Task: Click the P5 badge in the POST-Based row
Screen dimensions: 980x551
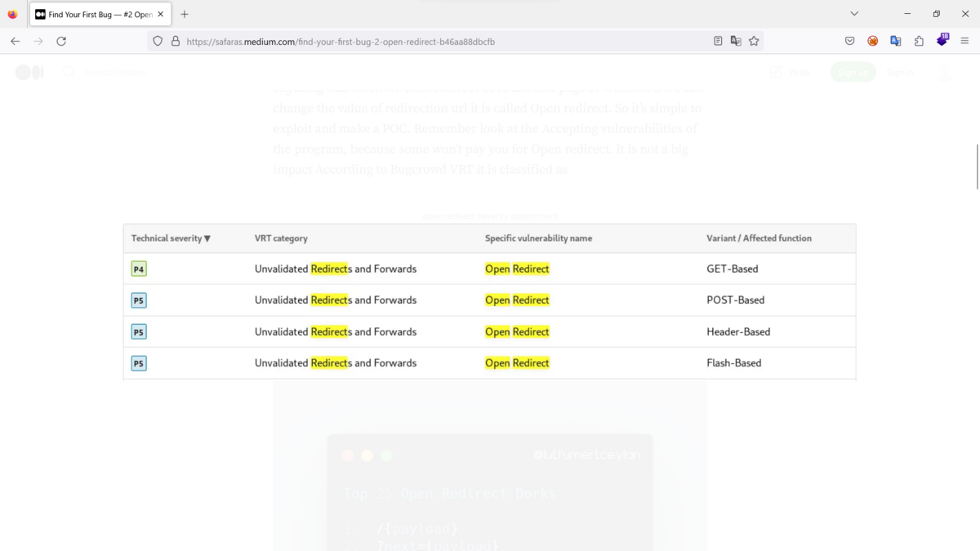Action: click(x=139, y=300)
